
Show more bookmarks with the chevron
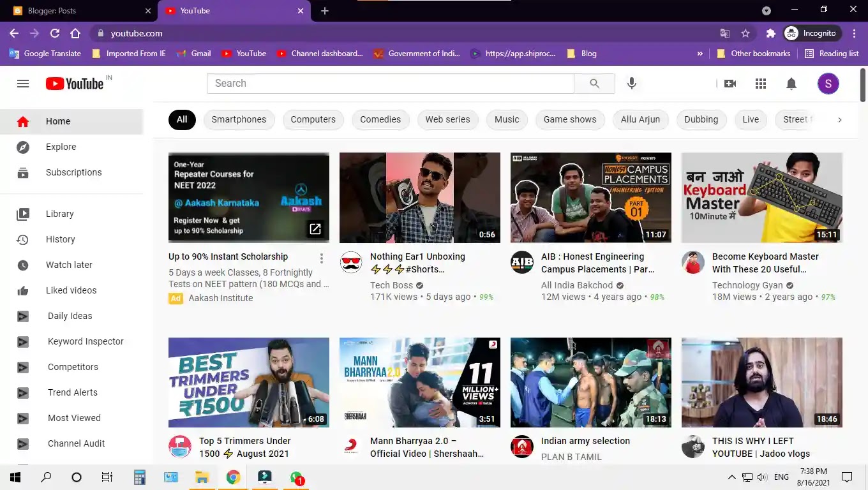(x=700, y=54)
